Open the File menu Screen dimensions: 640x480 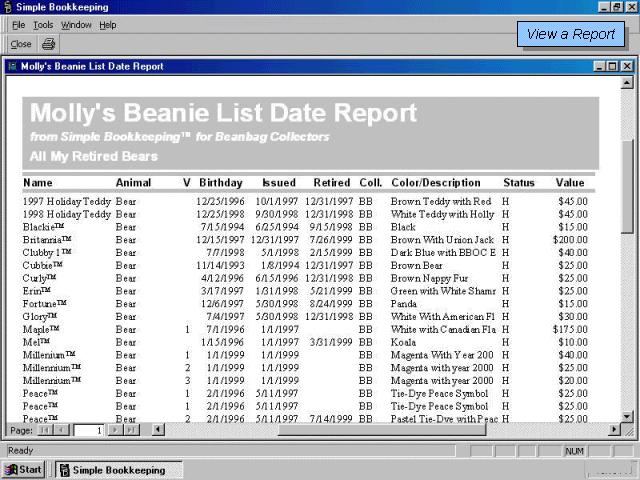[x=18, y=25]
